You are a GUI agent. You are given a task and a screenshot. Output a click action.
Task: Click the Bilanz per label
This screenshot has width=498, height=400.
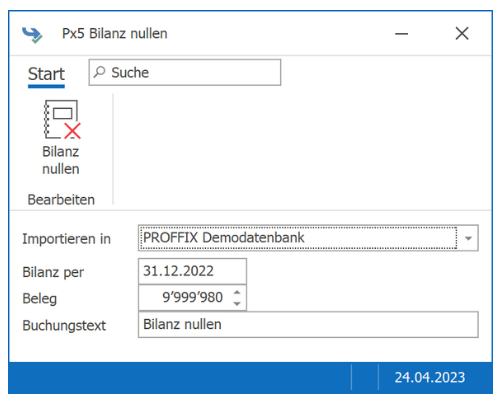pyautogui.click(x=53, y=272)
